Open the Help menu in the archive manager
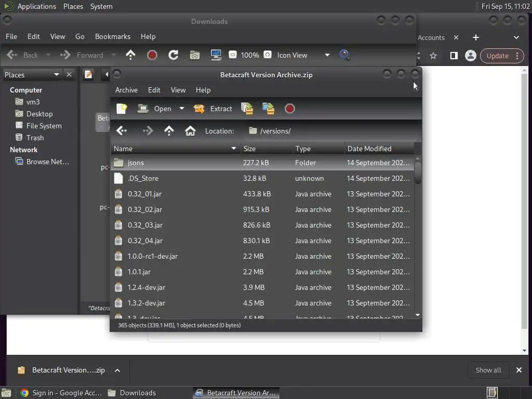The width and height of the screenshot is (532, 399). [x=203, y=90]
